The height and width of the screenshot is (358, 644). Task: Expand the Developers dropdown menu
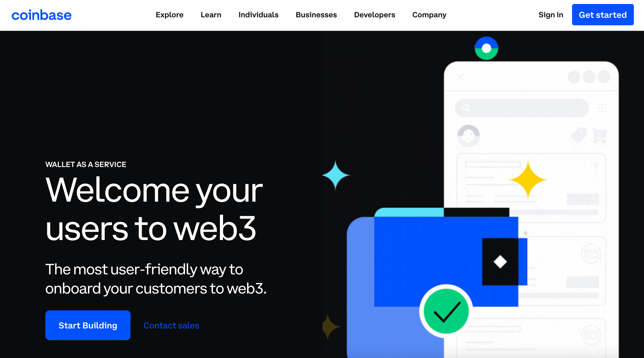click(x=375, y=15)
